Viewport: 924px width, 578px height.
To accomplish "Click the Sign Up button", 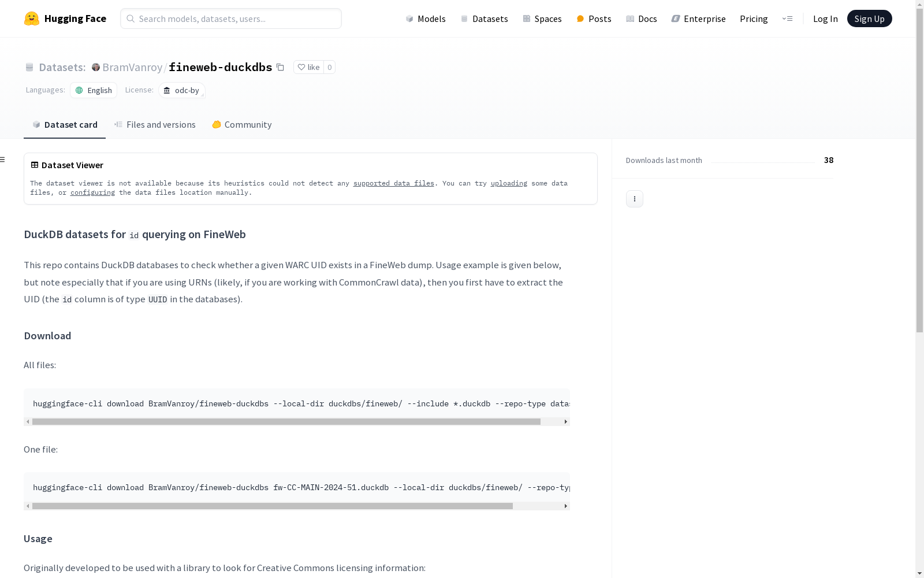I will [870, 18].
